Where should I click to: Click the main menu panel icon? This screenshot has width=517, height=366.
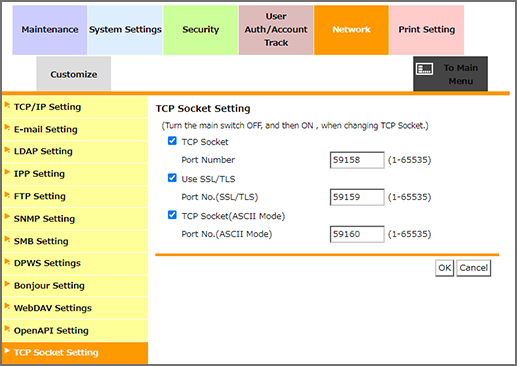point(425,69)
